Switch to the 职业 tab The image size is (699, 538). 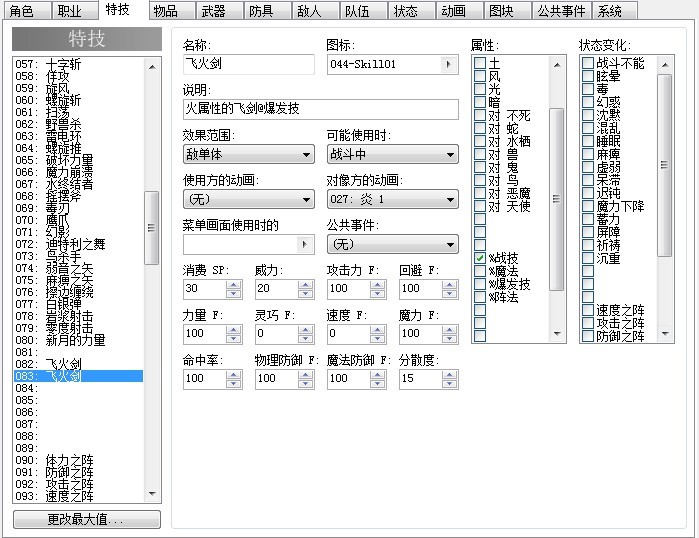tap(74, 11)
